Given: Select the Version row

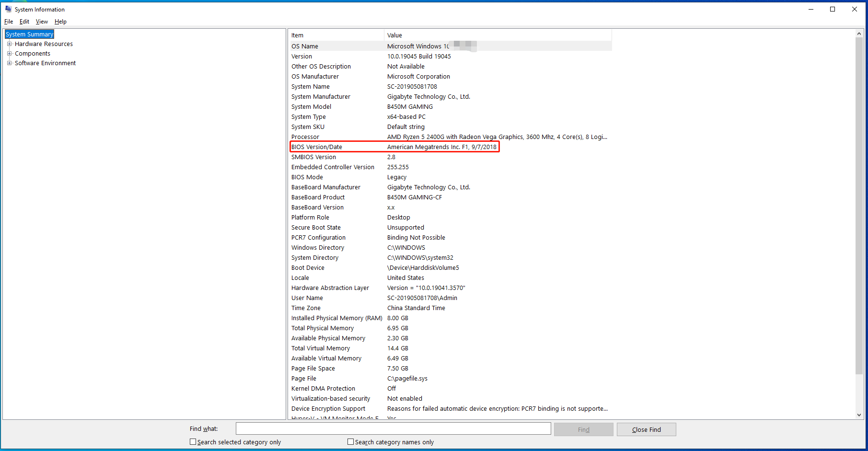Looking at the screenshot, I should point(450,56).
